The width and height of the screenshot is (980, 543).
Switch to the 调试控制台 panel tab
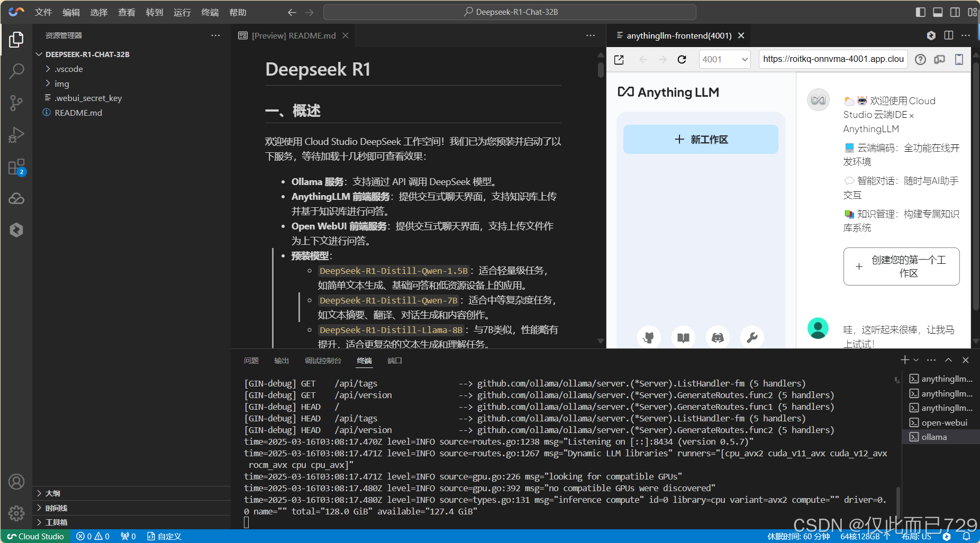coord(323,361)
